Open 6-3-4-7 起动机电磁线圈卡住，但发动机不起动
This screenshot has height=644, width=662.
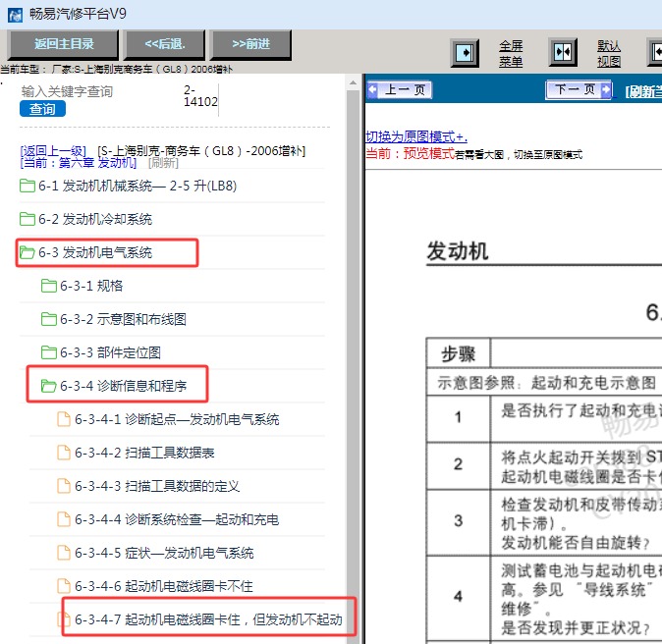(208, 619)
